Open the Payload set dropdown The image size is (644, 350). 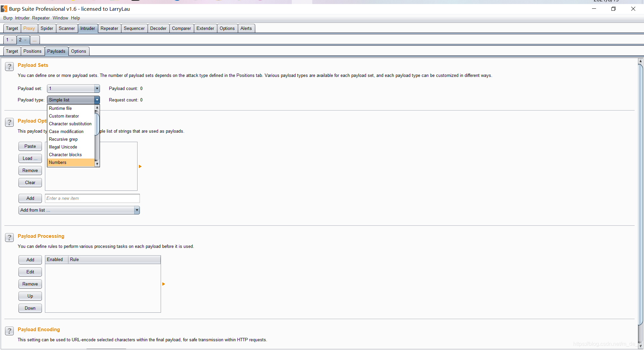(x=73, y=89)
